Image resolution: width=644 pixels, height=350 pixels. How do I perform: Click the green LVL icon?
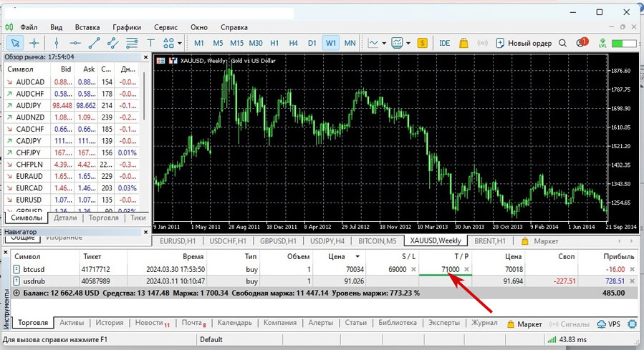pyautogui.click(x=602, y=43)
